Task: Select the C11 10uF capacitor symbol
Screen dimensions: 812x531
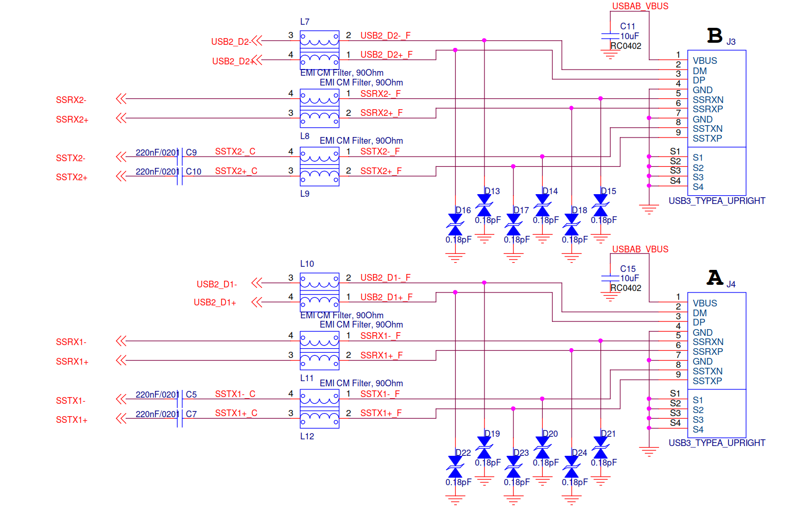Action: pos(610,36)
